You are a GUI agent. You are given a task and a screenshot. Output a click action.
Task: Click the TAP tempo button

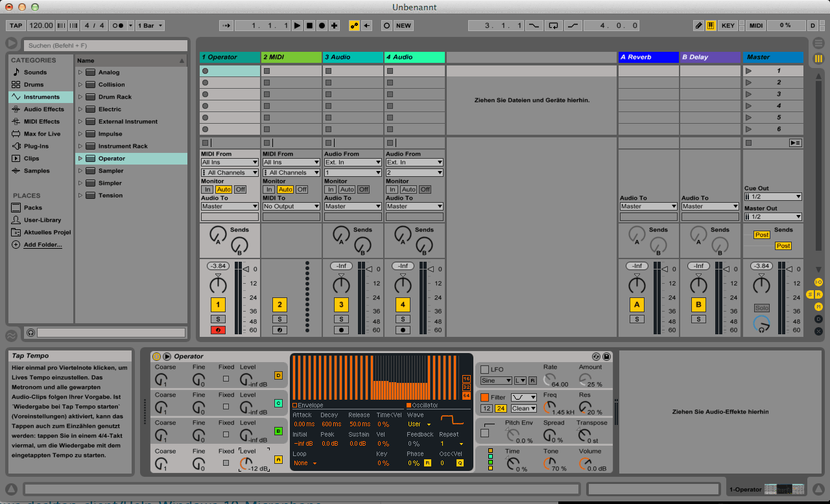[x=16, y=26]
